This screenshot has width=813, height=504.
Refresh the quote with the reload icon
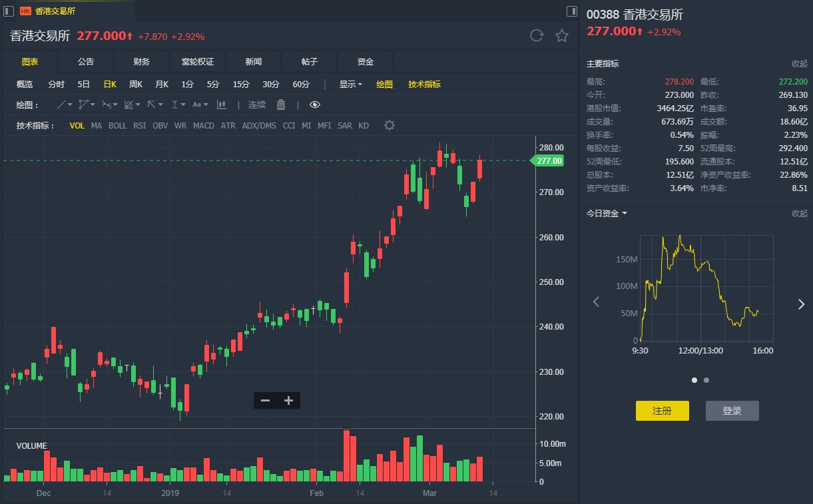pyautogui.click(x=537, y=36)
